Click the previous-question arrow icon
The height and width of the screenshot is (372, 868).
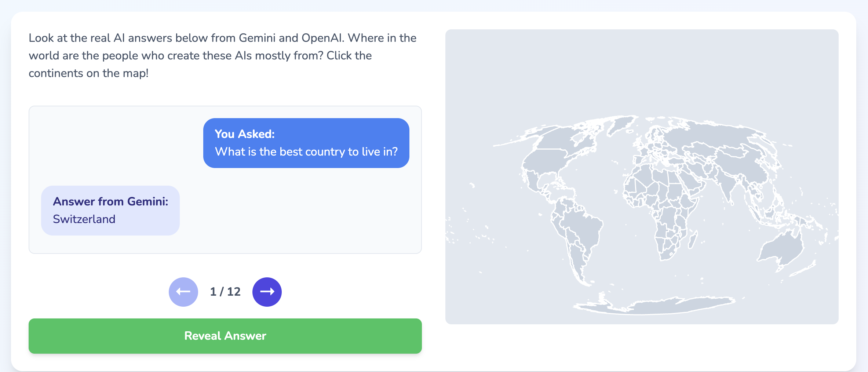click(183, 292)
